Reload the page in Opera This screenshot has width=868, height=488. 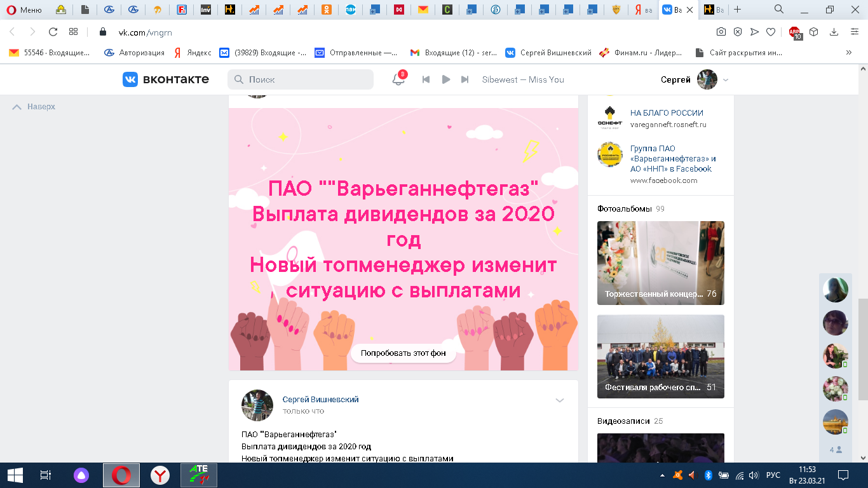pos(53,32)
